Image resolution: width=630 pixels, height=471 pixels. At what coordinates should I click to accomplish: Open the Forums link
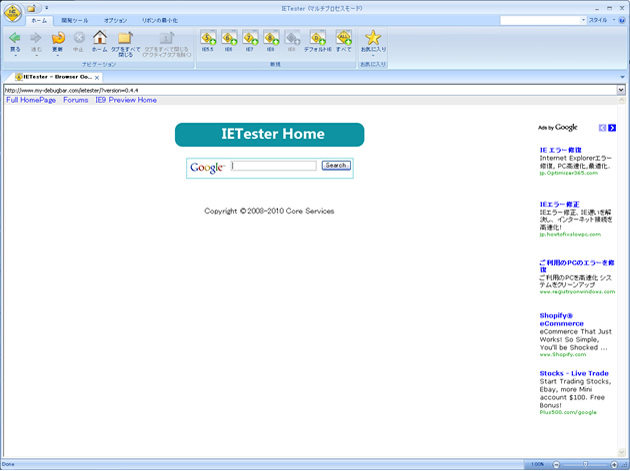[76, 100]
